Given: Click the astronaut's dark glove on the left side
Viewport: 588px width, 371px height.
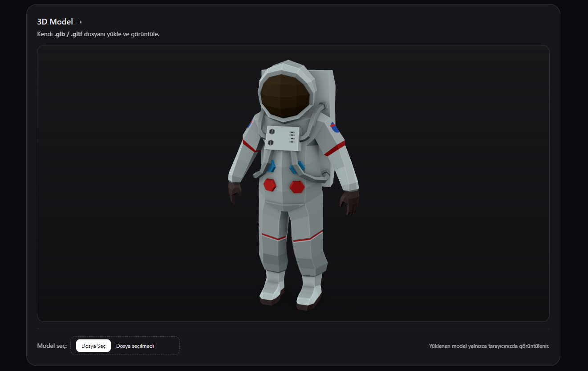Looking at the screenshot, I should (235, 192).
